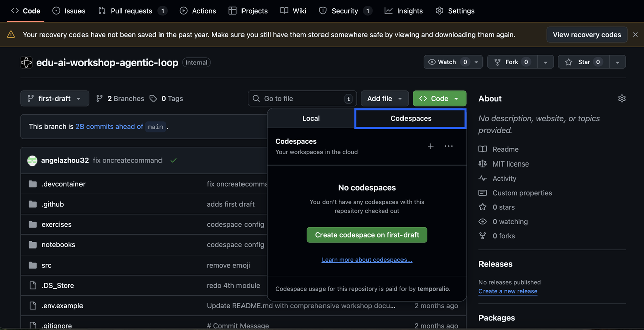Go to the Actions tab
This screenshot has height=330, width=644.
198,11
